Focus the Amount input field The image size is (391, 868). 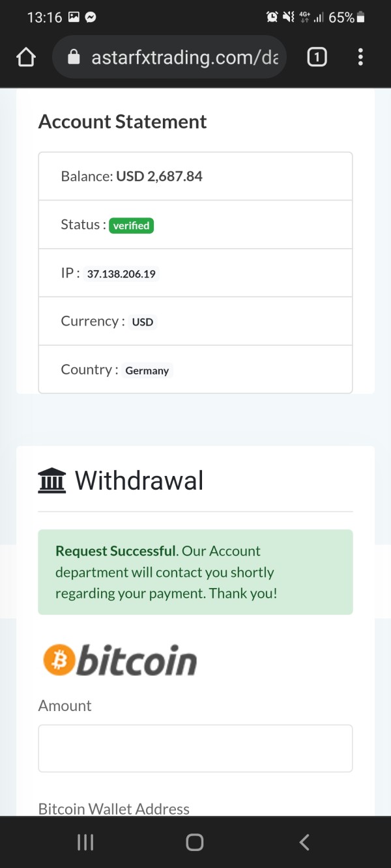tap(195, 748)
